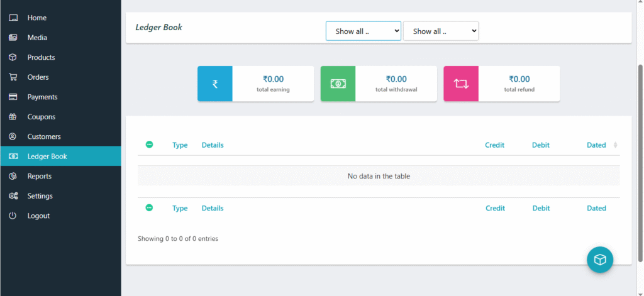Viewport: 644px width, 296px height.
Task: Click the Home icon in sidebar
Action: click(13, 18)
